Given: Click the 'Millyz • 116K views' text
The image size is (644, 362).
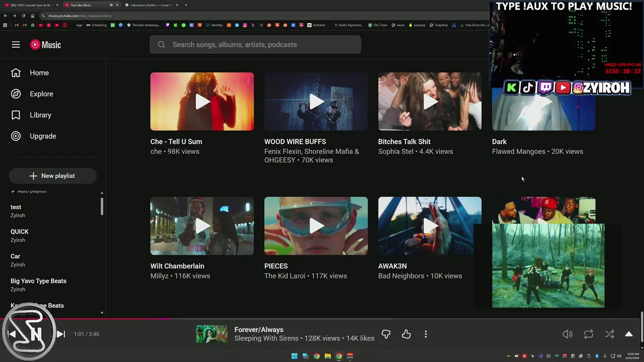Looking at the screenshot, I should (x=180, y=276).
